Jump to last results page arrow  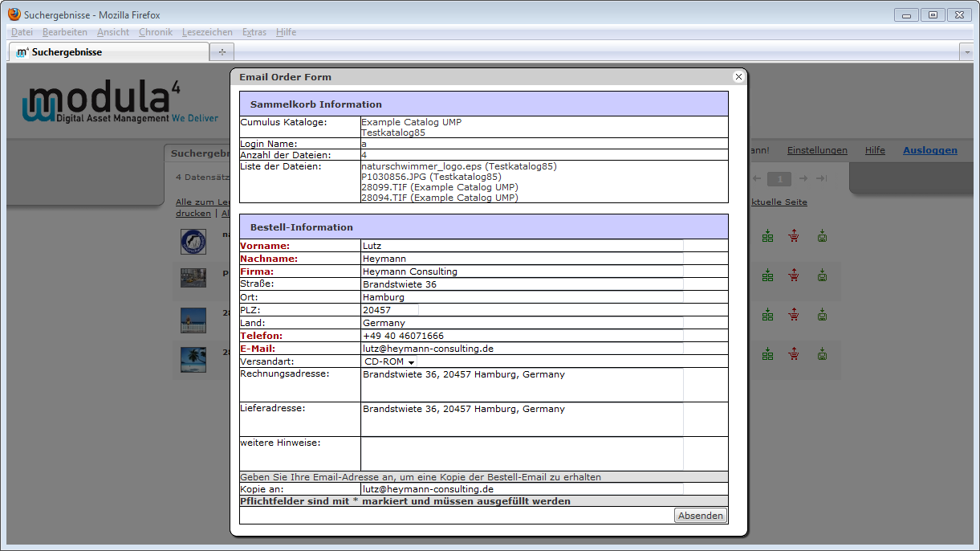(822, 178)
